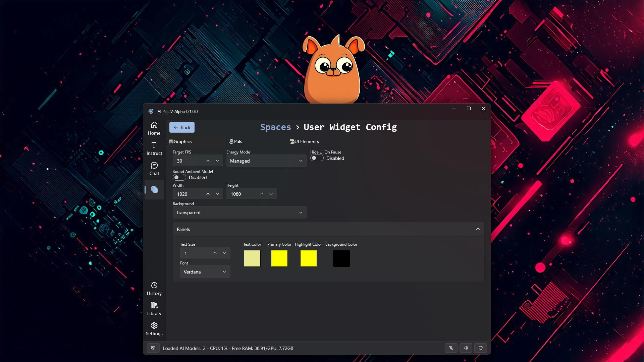This screenshot has height=362, width=644.
Task: Open the Chat panel
Action: (x=154, y=168)
